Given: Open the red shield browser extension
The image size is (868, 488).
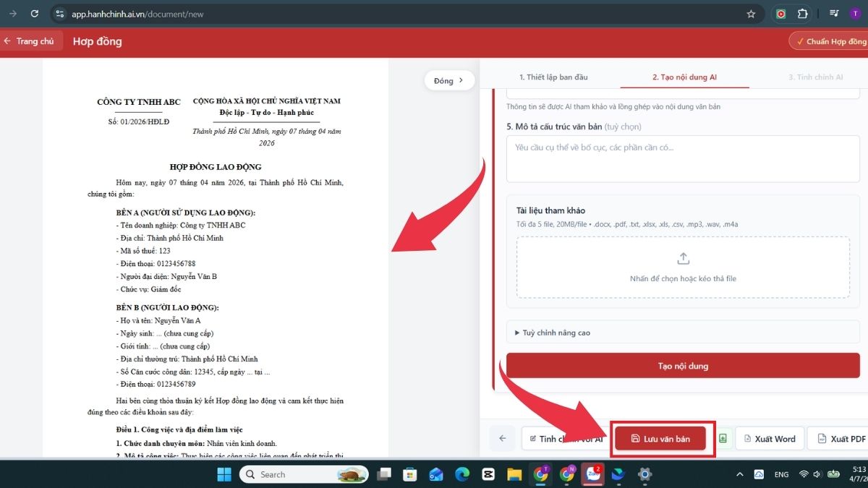Looking at the screenshot, I should pyautogui.click(x=781, y=14).
